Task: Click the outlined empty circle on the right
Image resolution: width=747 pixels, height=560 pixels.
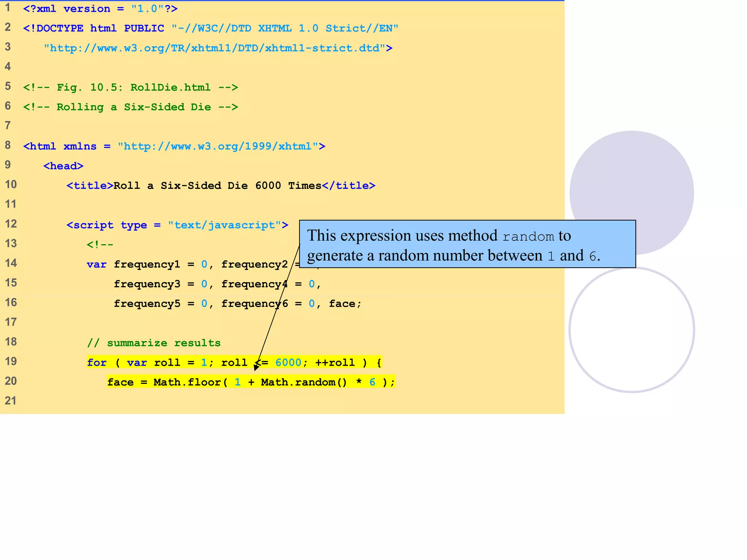Action: coord(632,330)
